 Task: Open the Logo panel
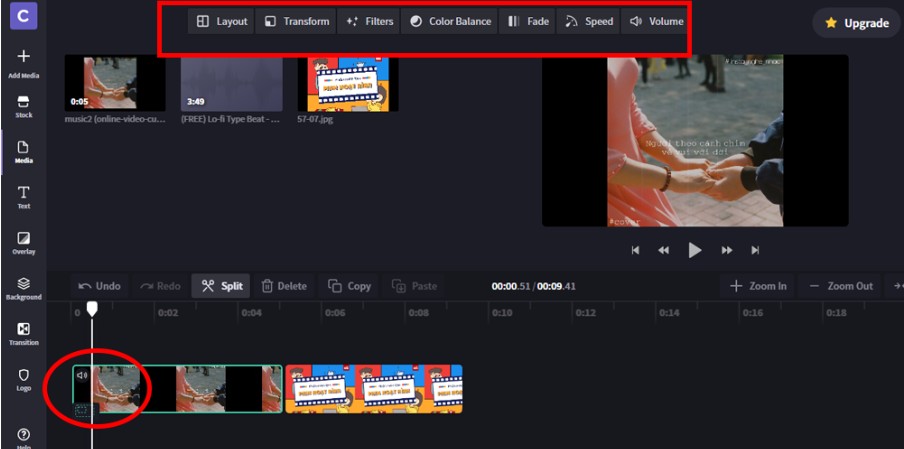pos(24,380)
